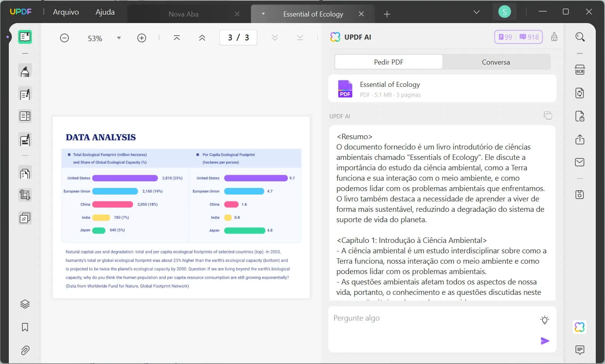Save the document using the disk icon

point(580,194)
